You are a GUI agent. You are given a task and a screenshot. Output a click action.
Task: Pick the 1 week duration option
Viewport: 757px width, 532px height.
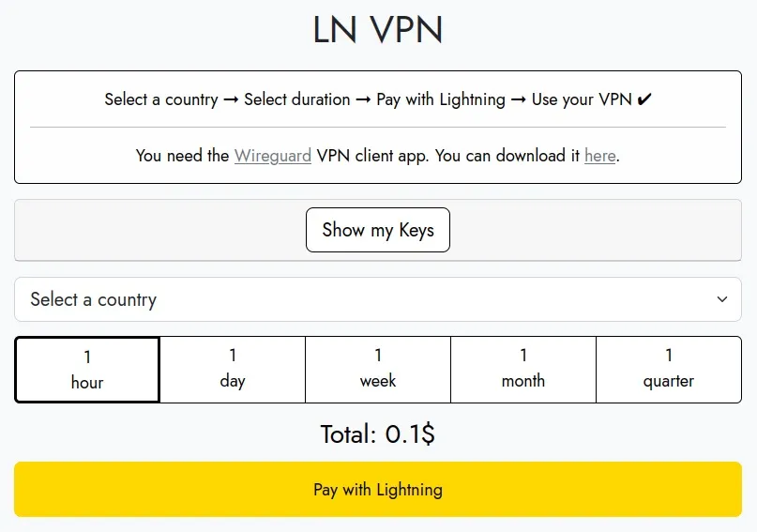pos(378,369)
